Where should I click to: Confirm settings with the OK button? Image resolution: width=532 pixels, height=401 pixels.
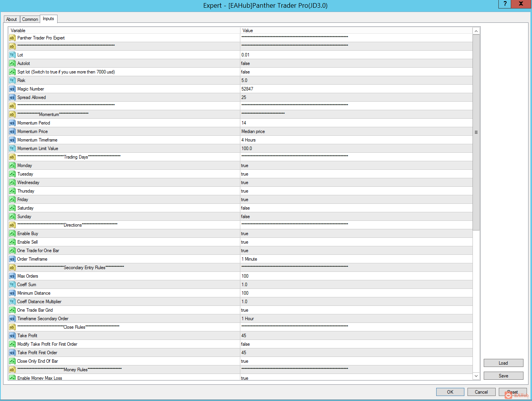450,392
